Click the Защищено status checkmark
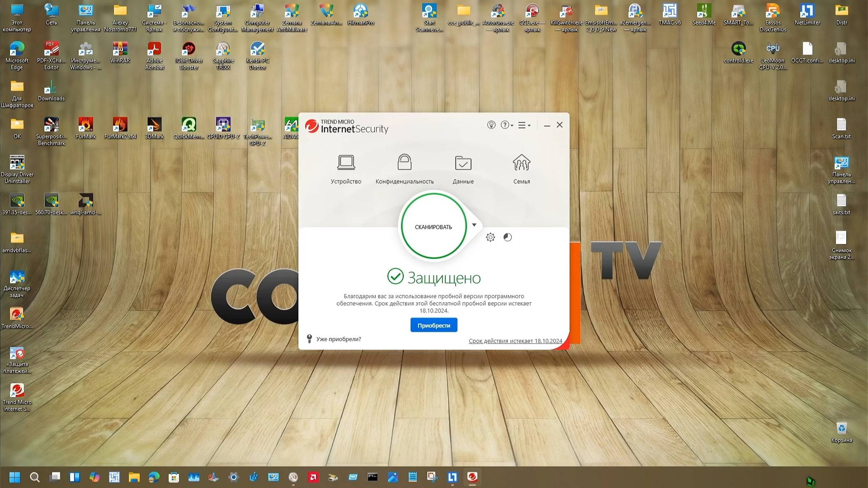Image resolution: width=868 pixels, height=488 pixels. click(x=395, y=276)
